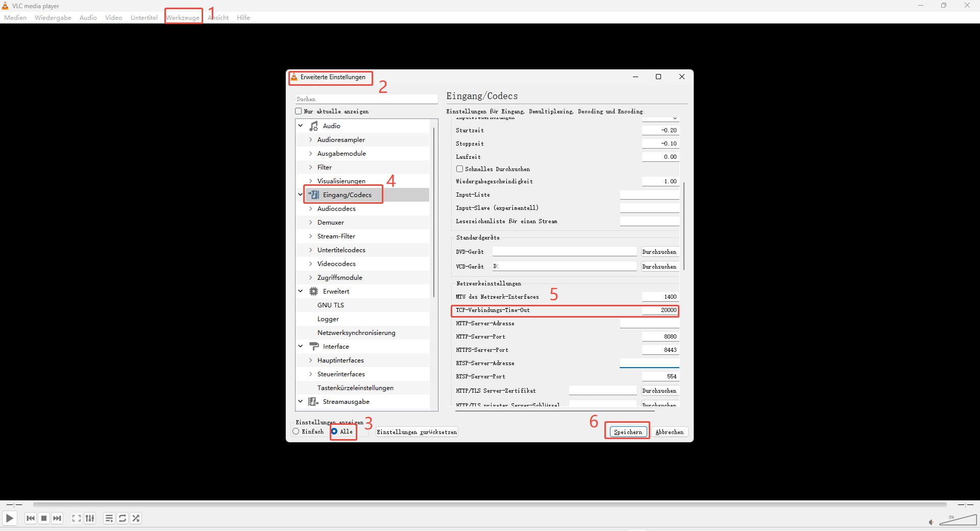
Task: Click Speichern to save settings
Action: (628, 432)
